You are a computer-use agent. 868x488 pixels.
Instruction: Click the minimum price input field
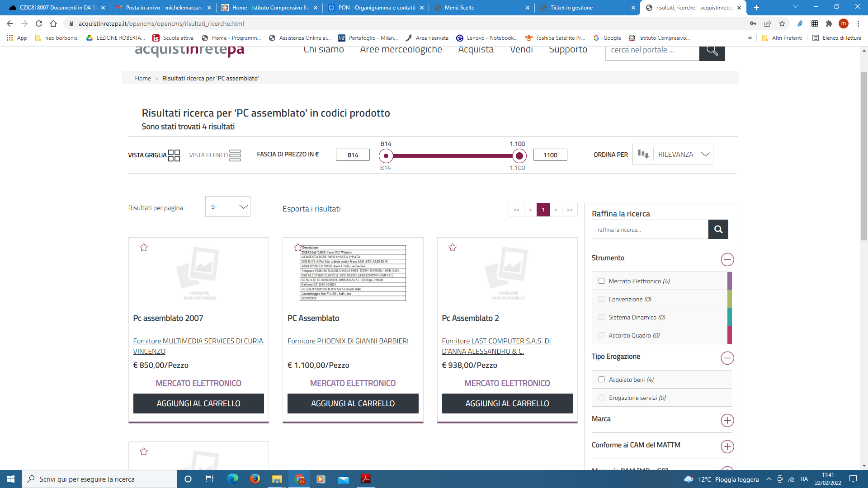point(353,155)
